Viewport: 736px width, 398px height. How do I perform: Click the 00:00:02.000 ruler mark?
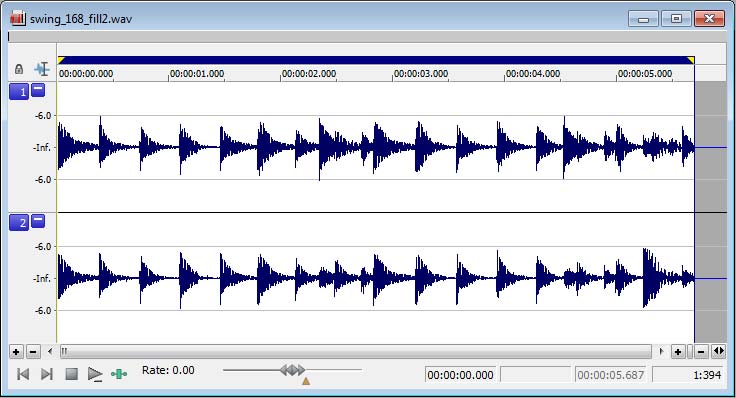click(x=309, y=74)
